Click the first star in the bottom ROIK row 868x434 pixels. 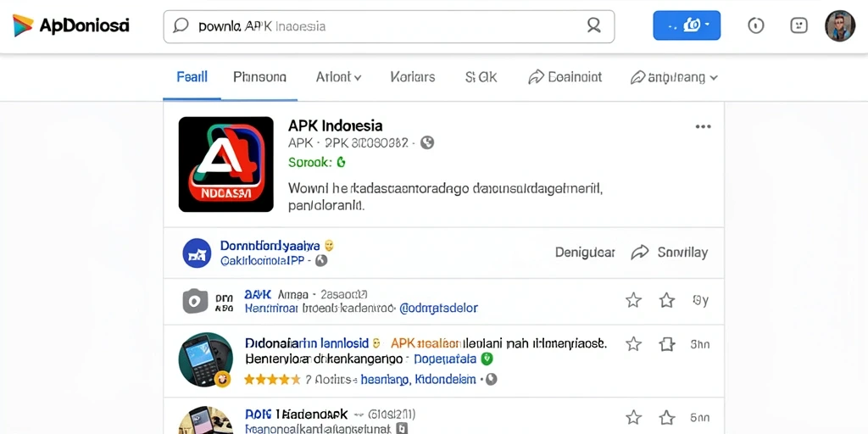pos(633,417)
